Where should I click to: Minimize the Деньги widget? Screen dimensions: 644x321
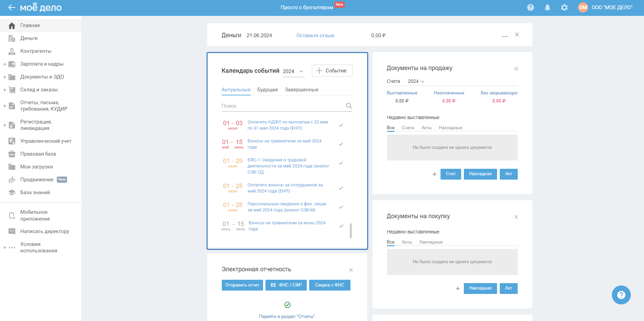pyautogui.click(x=505, y=36)
